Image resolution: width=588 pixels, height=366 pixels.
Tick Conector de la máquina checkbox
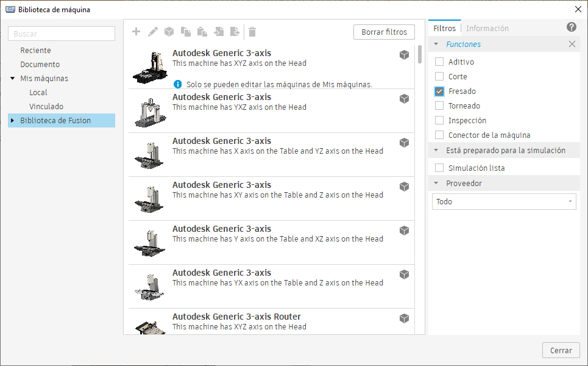439,135
